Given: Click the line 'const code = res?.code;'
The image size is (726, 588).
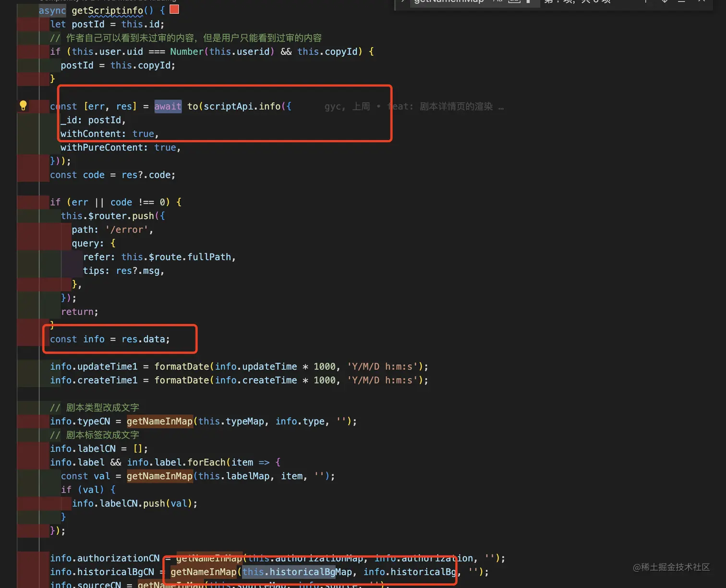Looking at the screenshot, I should [113, 175].
